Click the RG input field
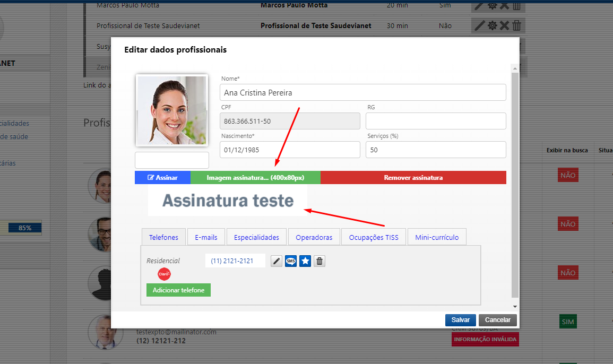613x364 pixels. click(x=435, y=121)
